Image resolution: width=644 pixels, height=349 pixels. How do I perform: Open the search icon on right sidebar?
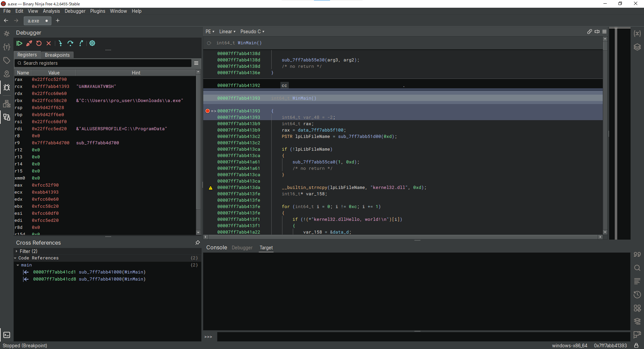tap(637, 268)
